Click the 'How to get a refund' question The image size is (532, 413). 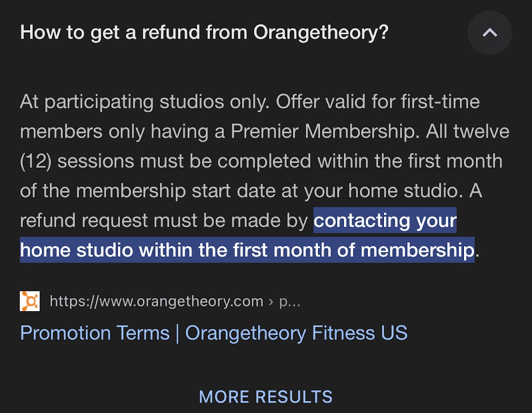click(x=204, y=33)
